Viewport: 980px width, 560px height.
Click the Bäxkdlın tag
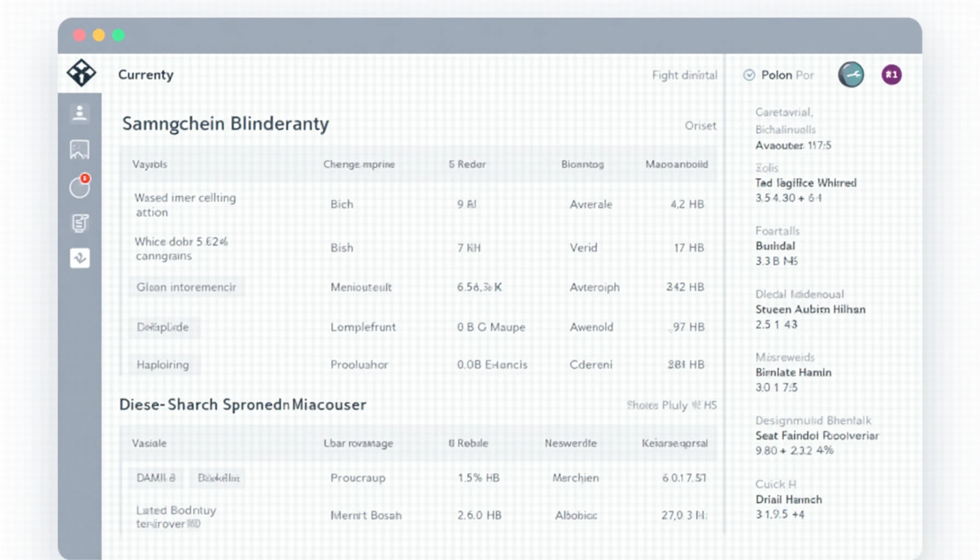(218, 478)
